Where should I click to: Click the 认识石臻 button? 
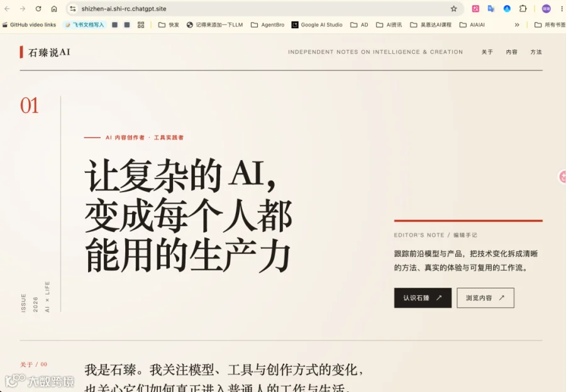click(x=423, y=298)
